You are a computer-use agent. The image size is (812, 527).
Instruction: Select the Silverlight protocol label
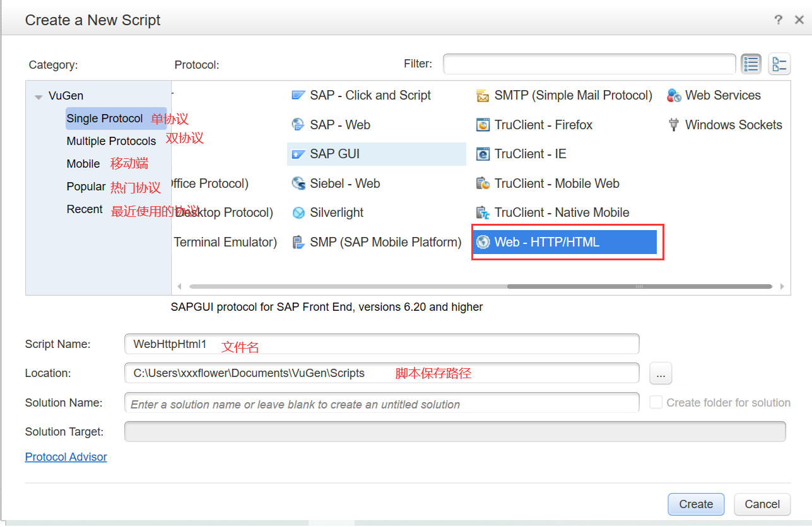point(337,213)
